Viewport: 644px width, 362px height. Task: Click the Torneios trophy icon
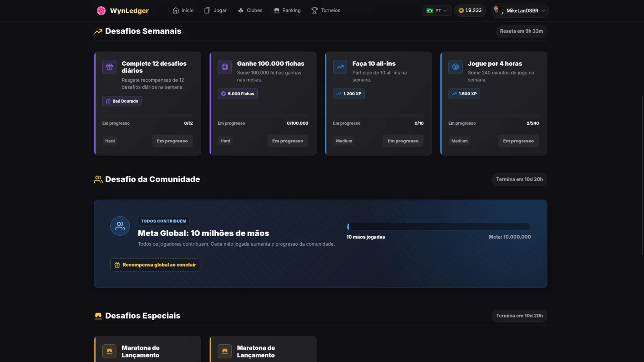tap(314, 10)
